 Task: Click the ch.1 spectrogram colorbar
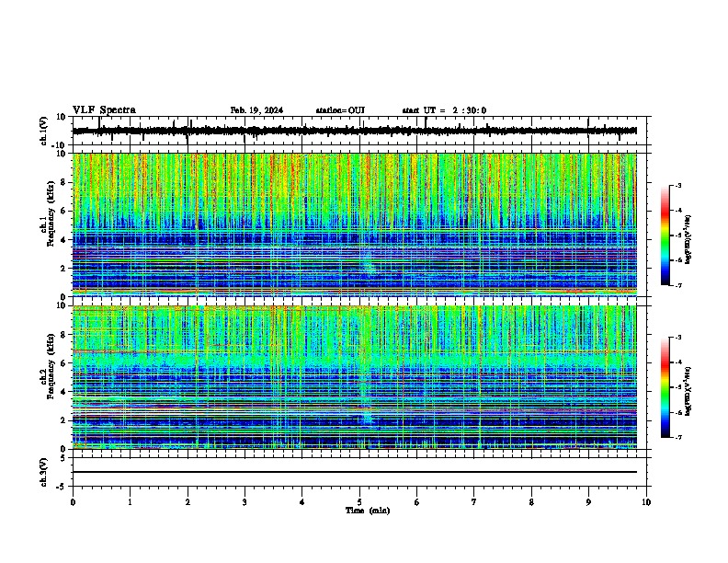(x=665, y=236)
